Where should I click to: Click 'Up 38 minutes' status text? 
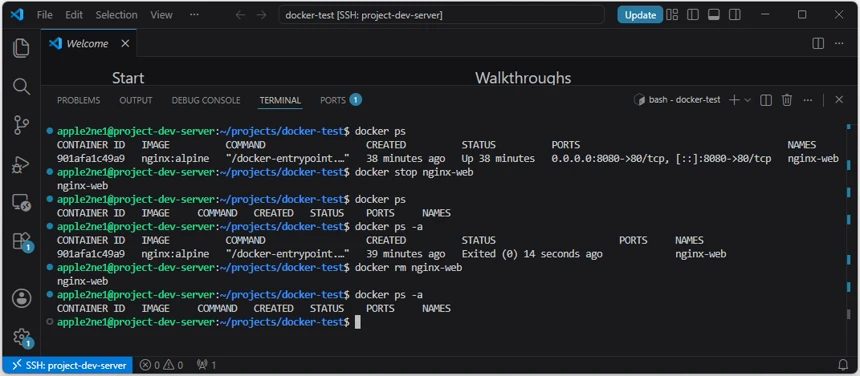tap(498, 158)
